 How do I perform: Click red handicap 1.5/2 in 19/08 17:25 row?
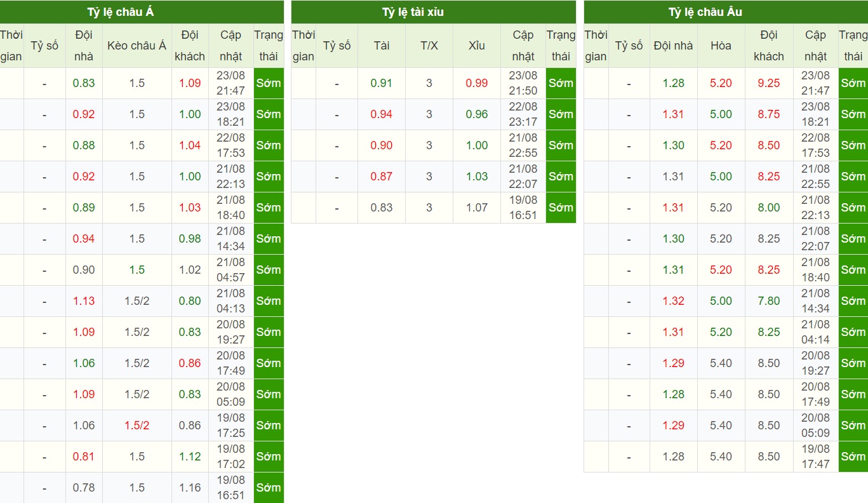[x=137, y=426]
